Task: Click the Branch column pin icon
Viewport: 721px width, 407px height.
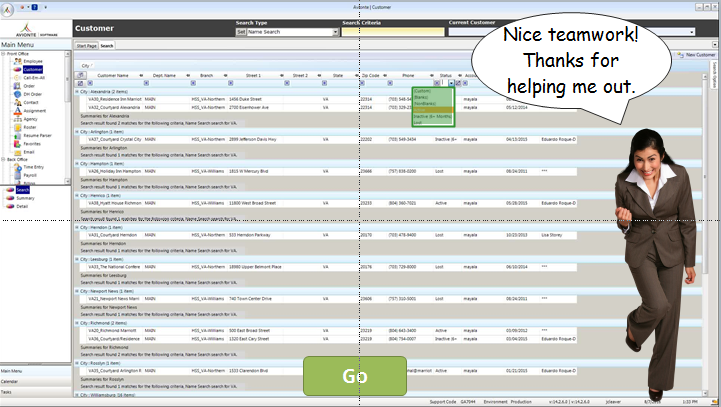Action: 225,75
